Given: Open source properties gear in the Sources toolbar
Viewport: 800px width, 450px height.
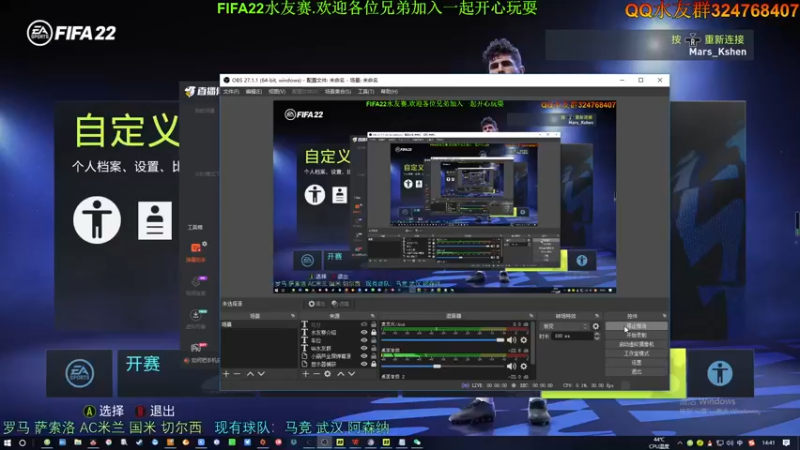Looking at the screenshot, I should click(x=328, y=374).
